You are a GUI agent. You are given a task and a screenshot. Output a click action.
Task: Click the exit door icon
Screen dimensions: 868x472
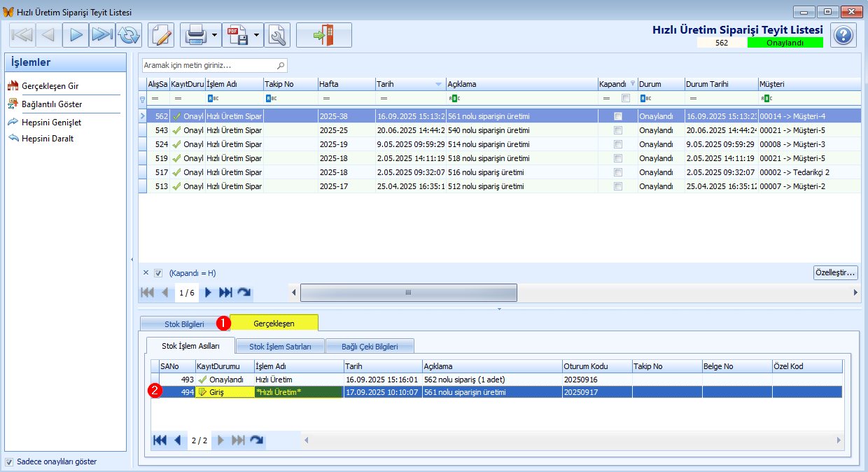click(323, 34)
